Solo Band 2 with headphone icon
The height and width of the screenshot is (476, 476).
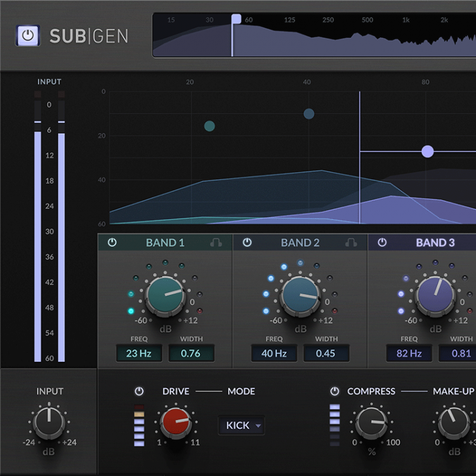coord(351,242)
